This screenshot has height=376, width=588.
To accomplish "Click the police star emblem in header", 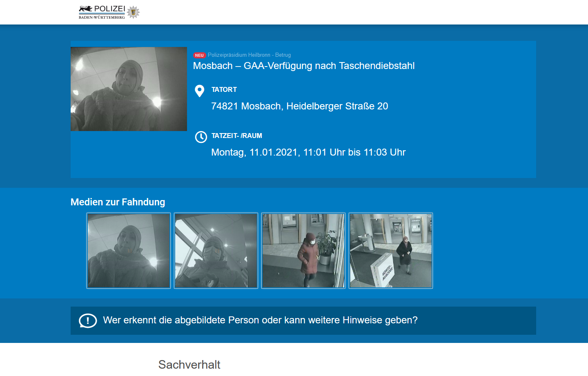I will pos(133,12).
